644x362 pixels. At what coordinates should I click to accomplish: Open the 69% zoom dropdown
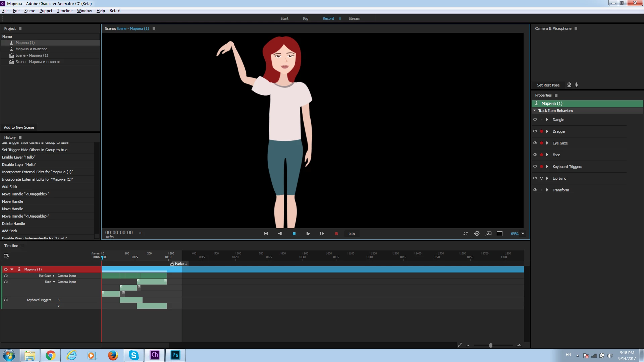coord(523,234)
